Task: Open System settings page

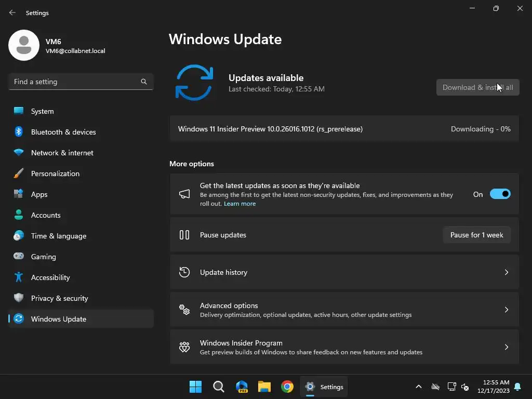Action: coord(81,111)
